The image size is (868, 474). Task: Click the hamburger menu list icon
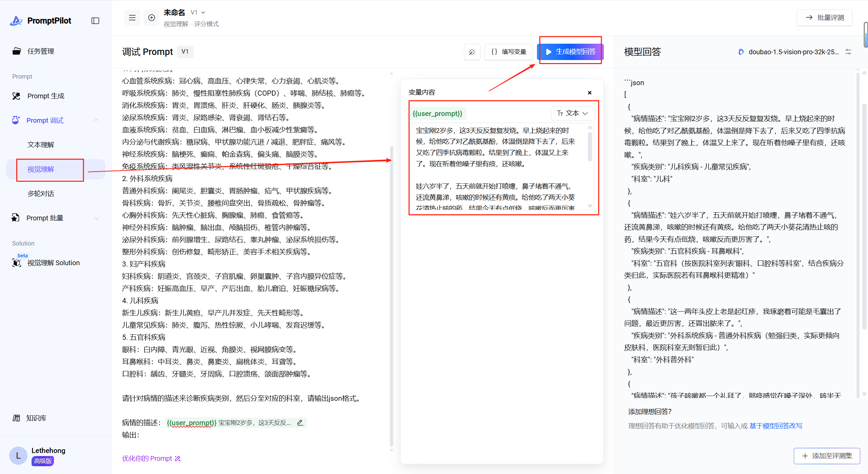tap(132, 18)
